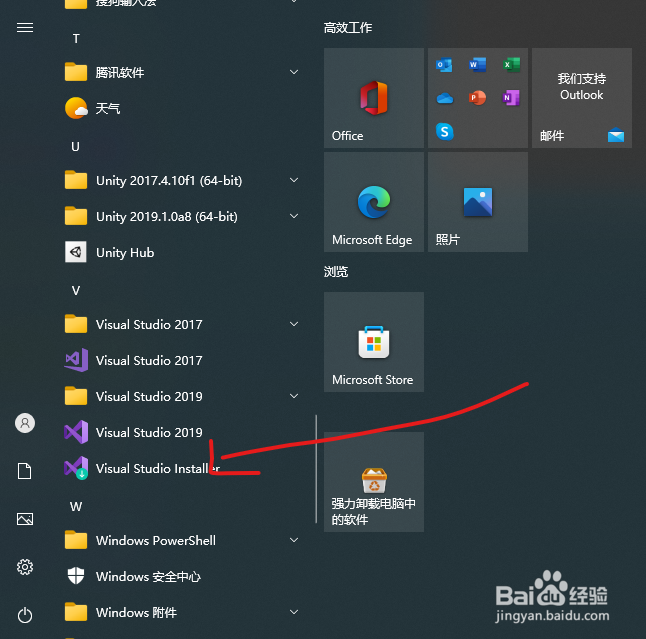Open the 腾讯软件 folder
Viewport: 646px width, 639px height.
(x=181, y=73)
